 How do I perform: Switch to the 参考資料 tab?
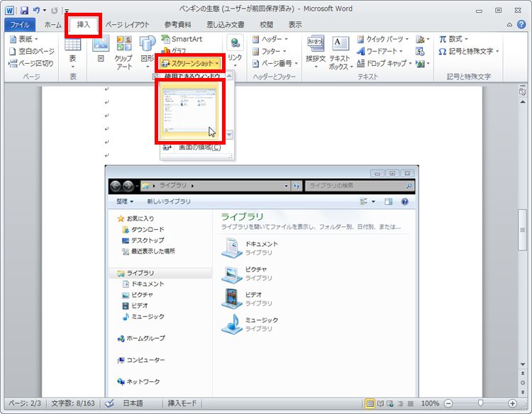(x=178, y=25)
